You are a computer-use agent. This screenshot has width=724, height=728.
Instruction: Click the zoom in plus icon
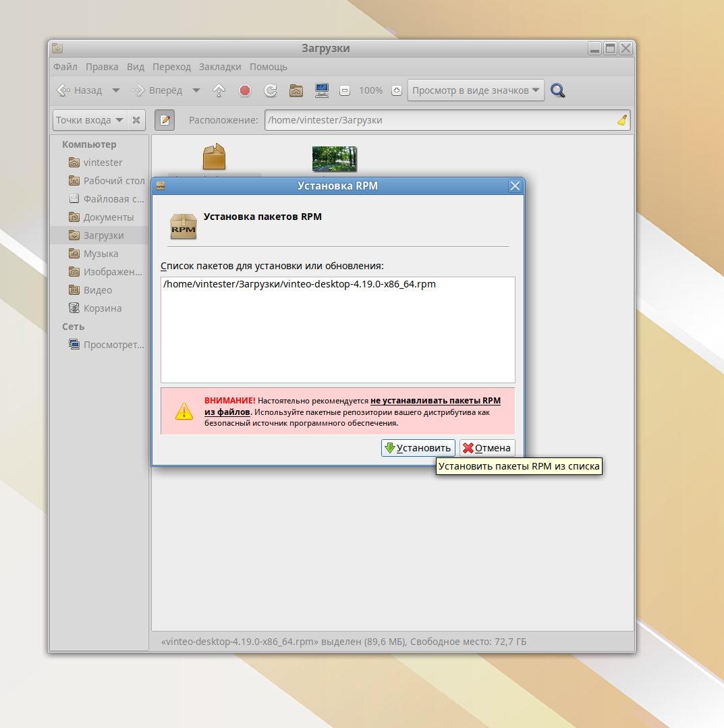coord(397,90)
